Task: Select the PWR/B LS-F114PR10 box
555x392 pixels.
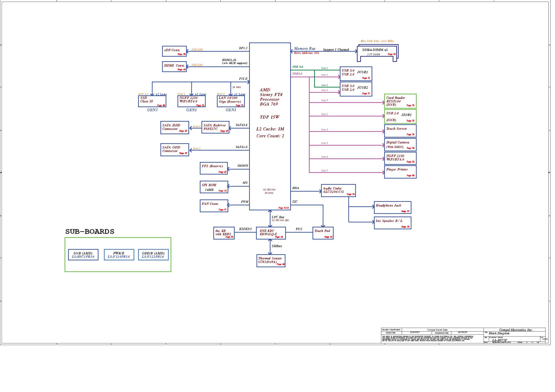Action: click(x=119, y=255)
